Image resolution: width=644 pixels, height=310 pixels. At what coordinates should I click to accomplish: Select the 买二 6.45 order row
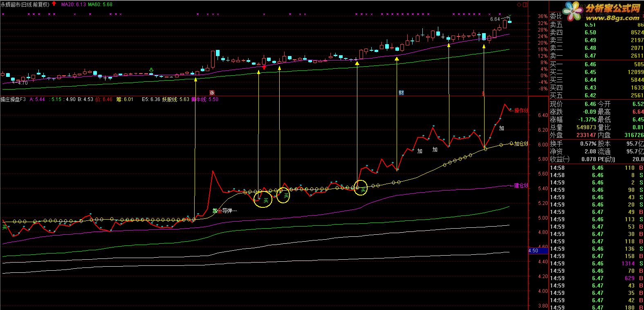597,72
